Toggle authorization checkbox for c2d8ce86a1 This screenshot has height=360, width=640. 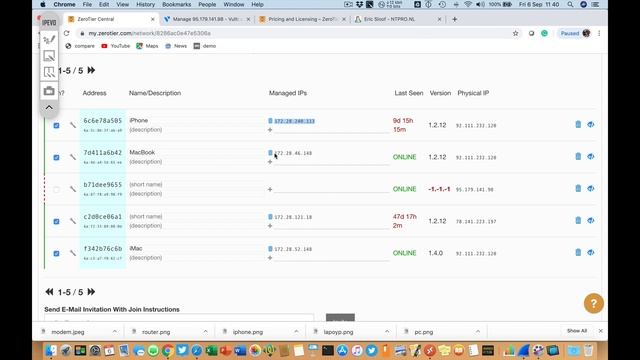pos(56,221)
